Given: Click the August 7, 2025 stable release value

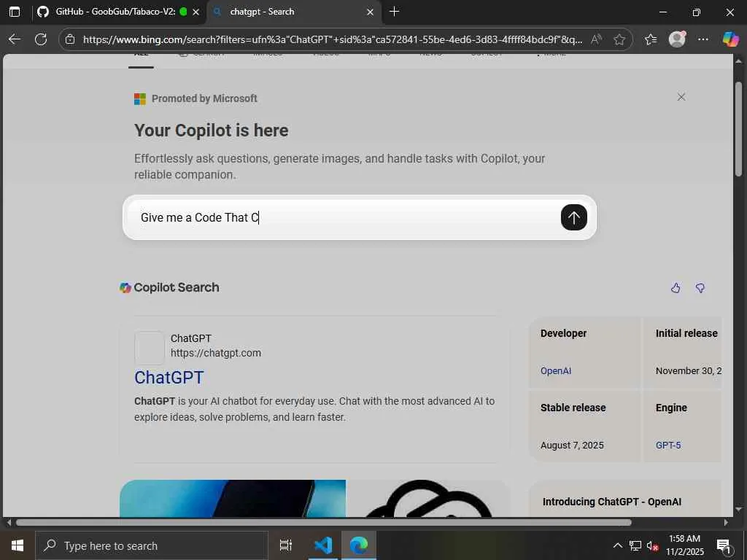Looking at the screenshot, I should coord(572,446).
